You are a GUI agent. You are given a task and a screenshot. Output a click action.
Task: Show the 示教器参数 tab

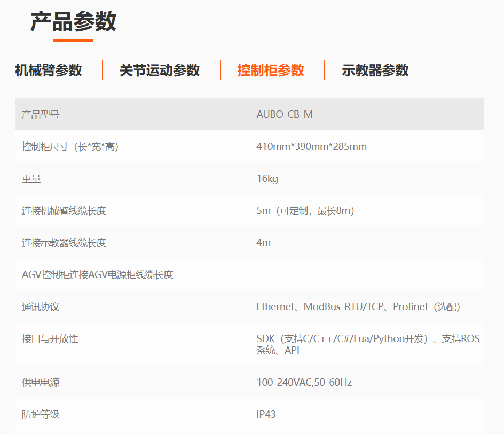375,70
